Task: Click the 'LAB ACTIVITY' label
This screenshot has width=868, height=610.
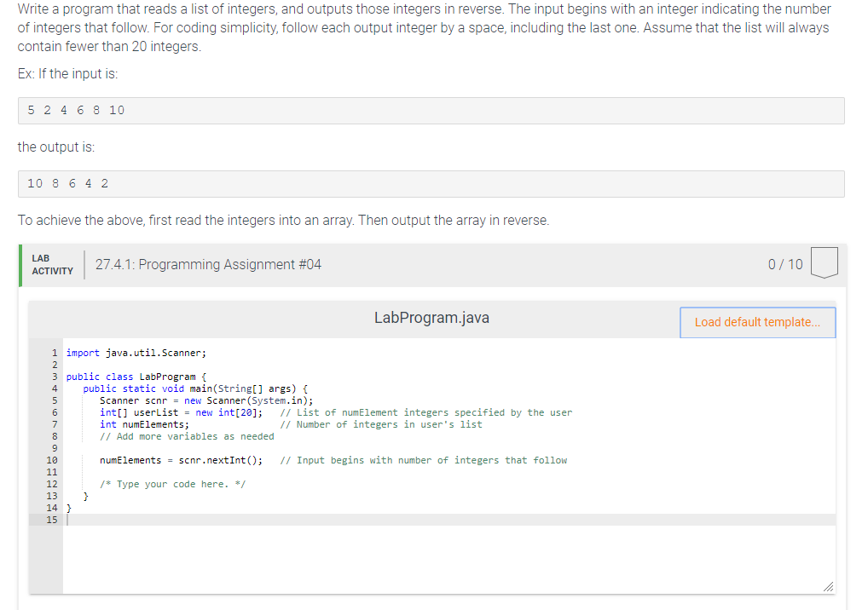Action: 52,265
